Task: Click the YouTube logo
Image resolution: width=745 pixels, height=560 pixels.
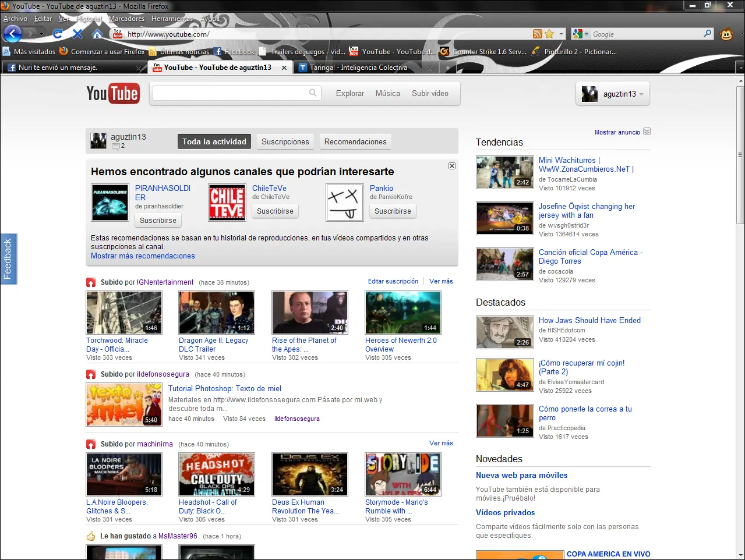Action: click(x=113, y=94)
